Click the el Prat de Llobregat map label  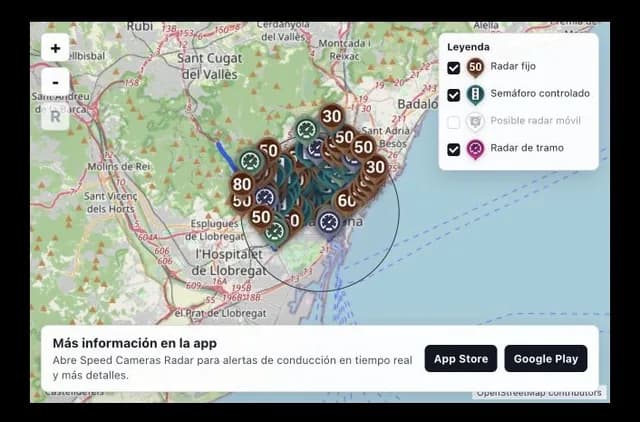[x=220, y=313]
